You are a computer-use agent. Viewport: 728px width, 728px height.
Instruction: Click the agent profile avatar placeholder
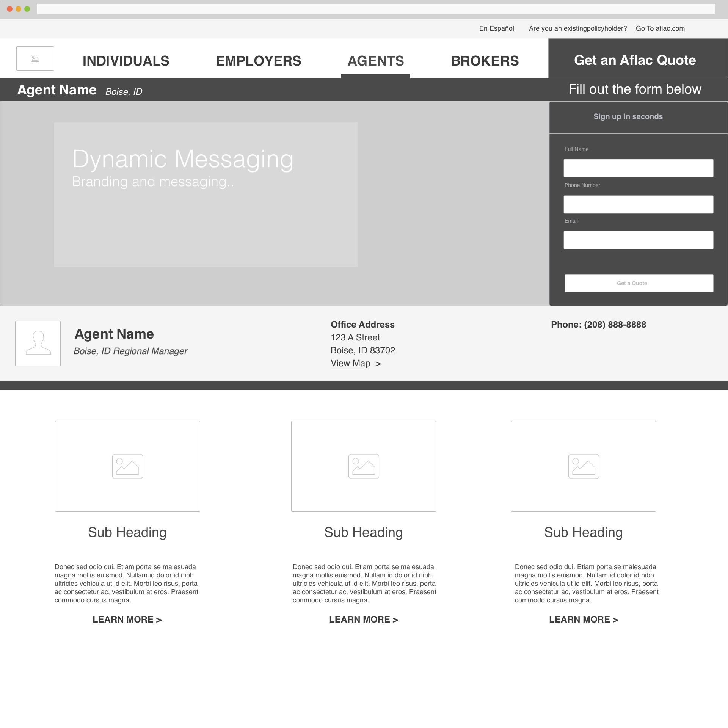(38, 344)
